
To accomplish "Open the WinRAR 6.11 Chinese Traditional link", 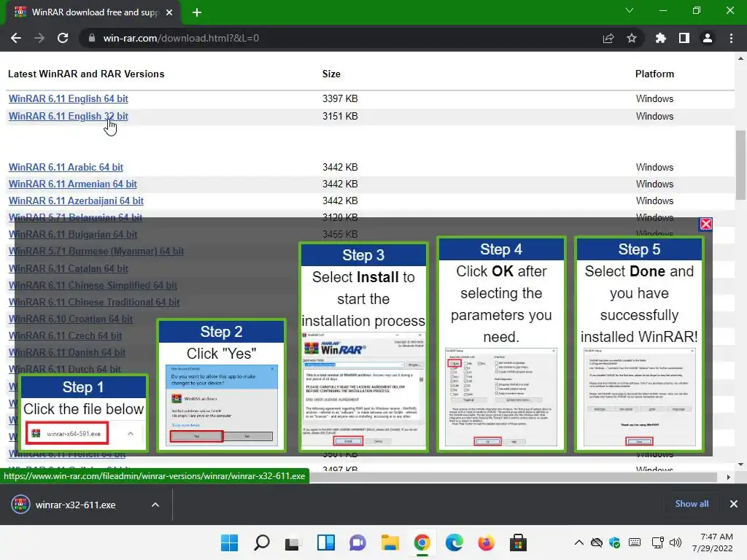I will coord(94,302).
